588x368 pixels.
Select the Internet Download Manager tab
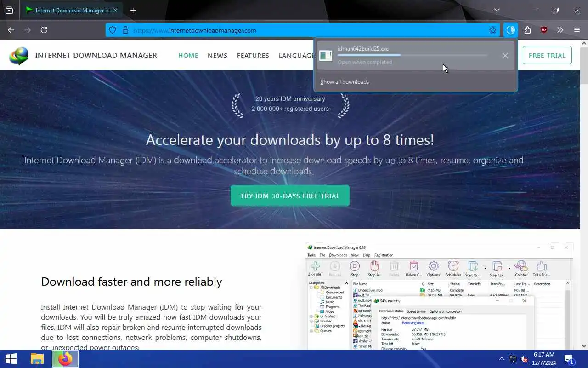click(72, 10)
